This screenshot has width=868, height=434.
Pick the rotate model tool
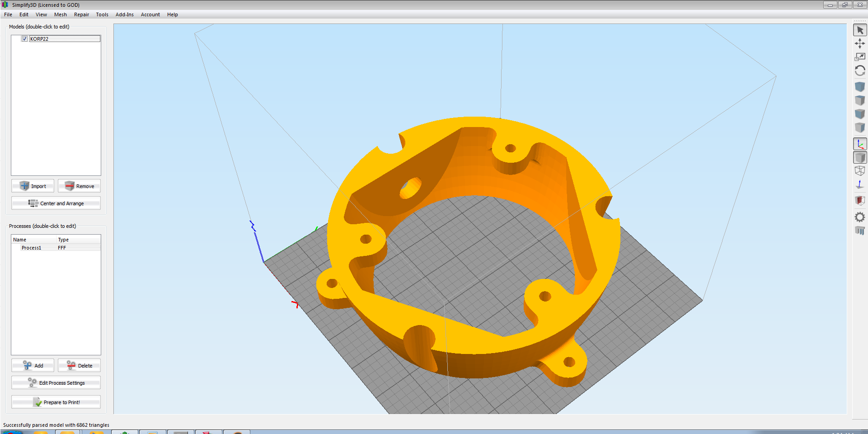click(860, 71)
